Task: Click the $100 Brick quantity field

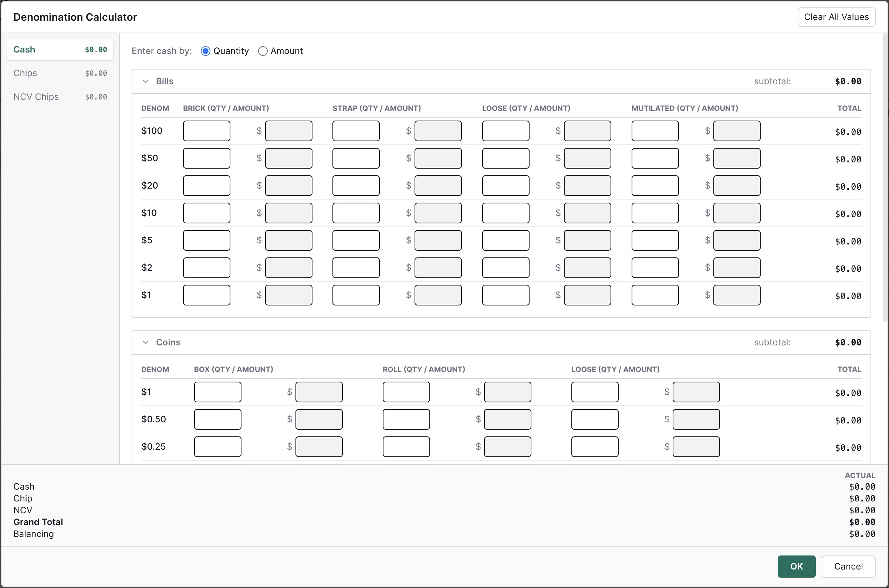Action: [x=207, y=131]
